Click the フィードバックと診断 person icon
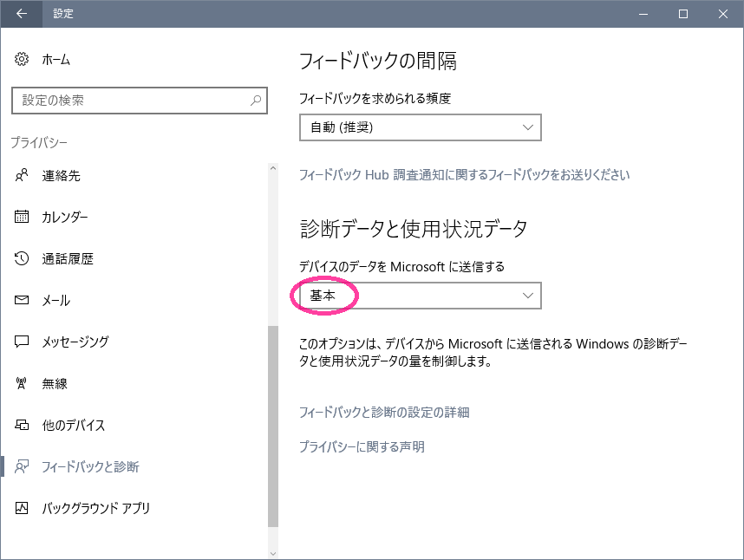The height and width of the screenshot is (560, 744). click(22, 466)
